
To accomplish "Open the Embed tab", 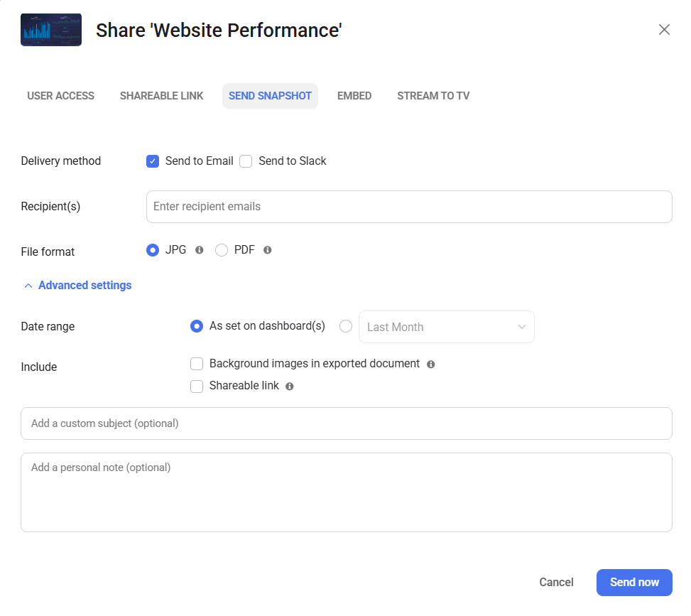I will point(354,96).
